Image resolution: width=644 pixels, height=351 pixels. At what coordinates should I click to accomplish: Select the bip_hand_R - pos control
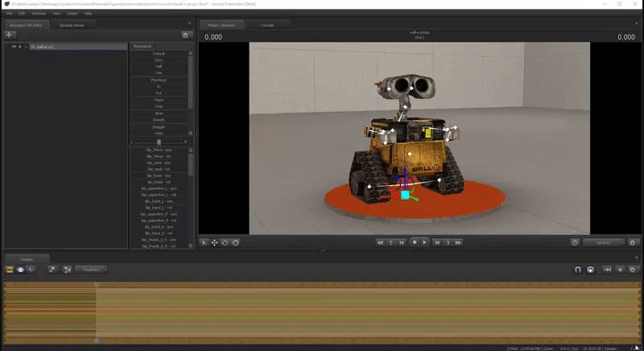[x=159, y=227]
